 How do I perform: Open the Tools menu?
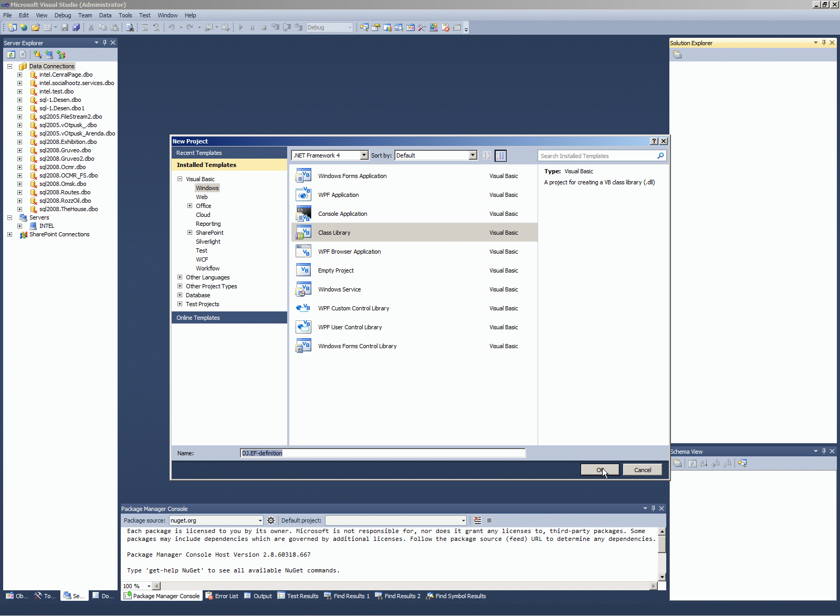click(x=125, y=15)
